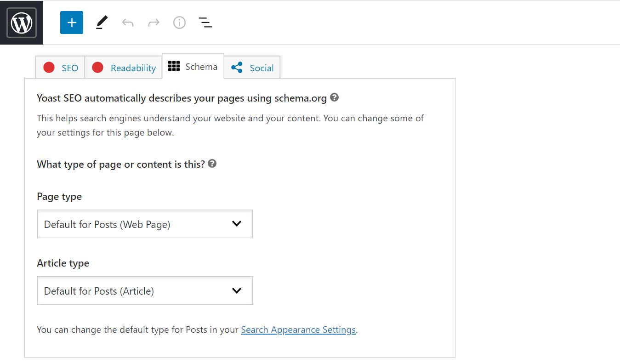Open the block inserter
Screen dimensions: 620x364
click(71, 22)
